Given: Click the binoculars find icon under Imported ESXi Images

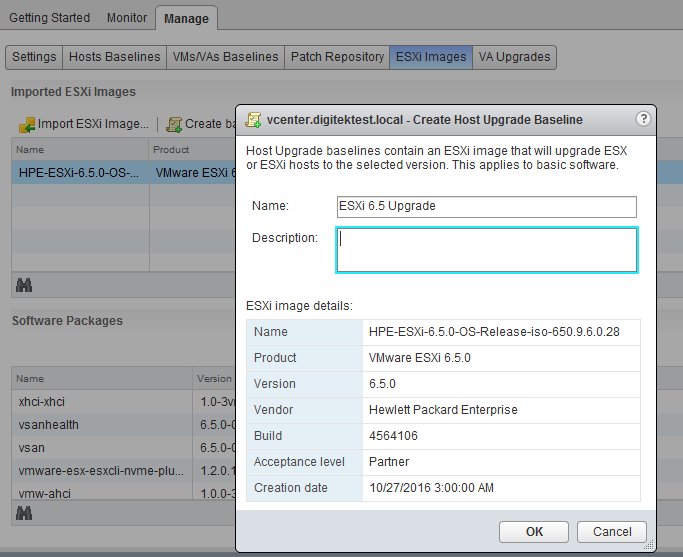Looking at the screenshot, I should pos(24,285).
